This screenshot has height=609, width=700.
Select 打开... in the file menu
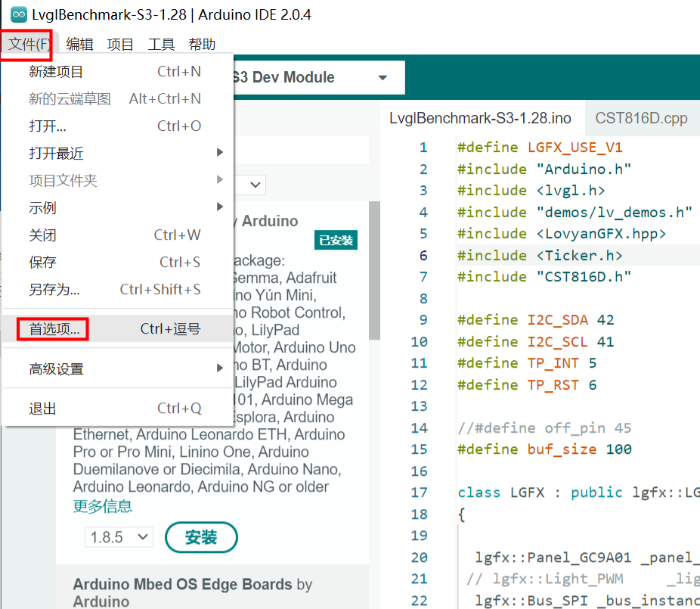coord(118,126)
